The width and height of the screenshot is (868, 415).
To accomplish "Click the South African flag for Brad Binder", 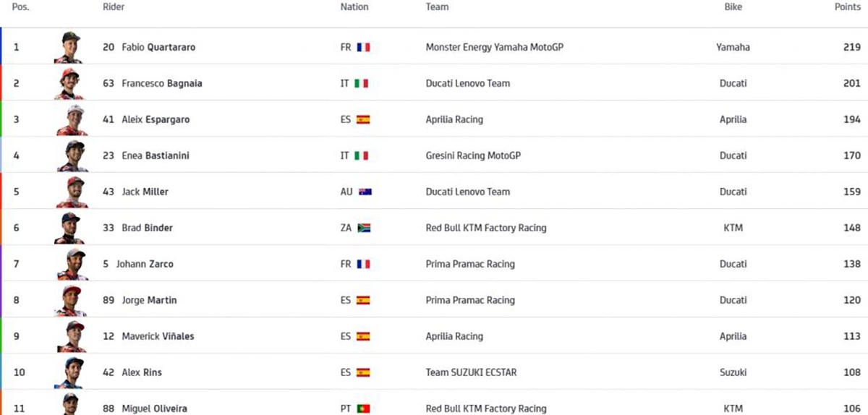I will (365, 228).
